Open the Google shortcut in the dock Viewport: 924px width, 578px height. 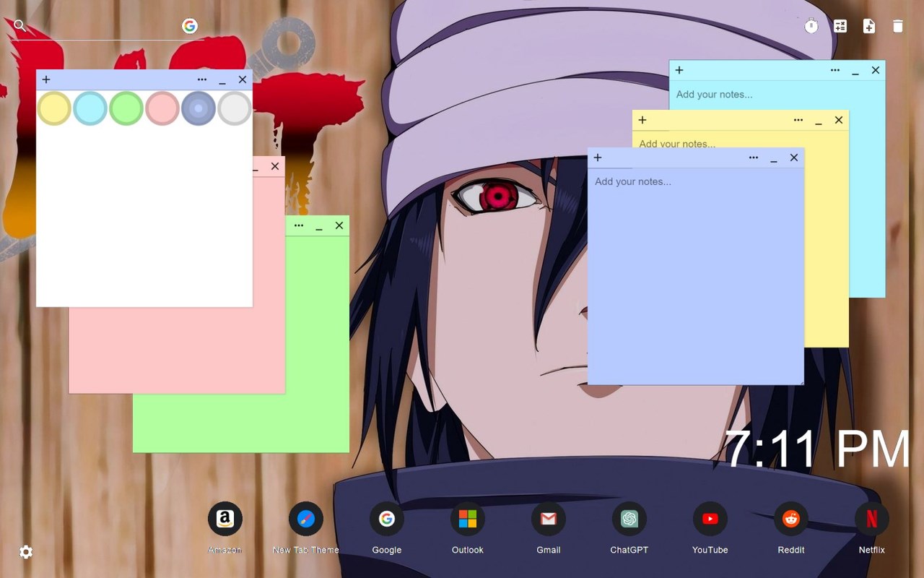387,519
